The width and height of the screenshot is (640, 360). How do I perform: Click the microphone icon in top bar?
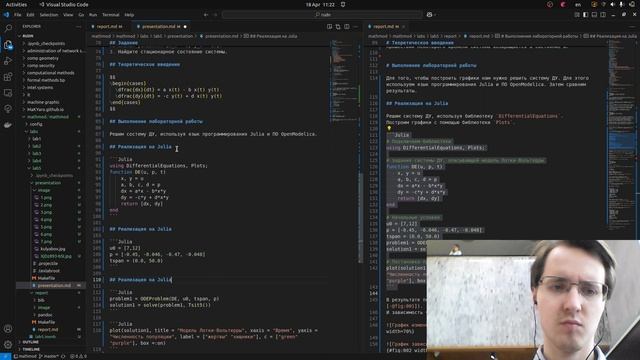(x=621, y=4)
